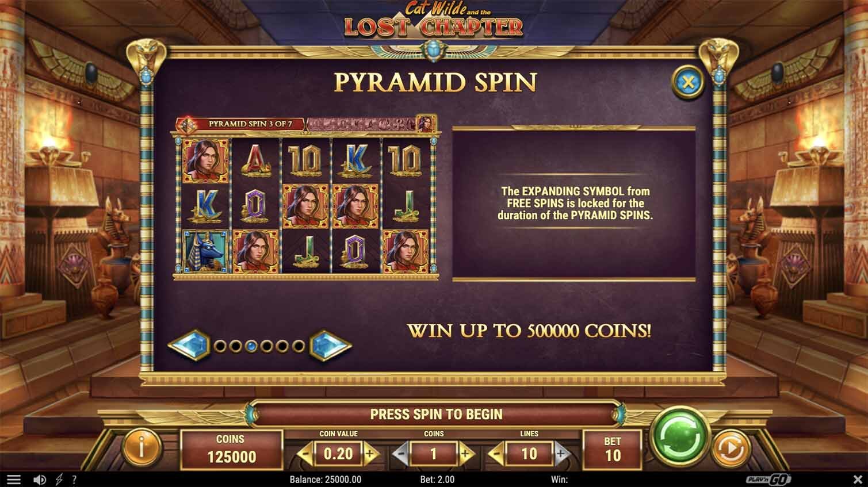The image size is (868, 487).
Task: Go to next info page
Action: click(x=331, y=346)
